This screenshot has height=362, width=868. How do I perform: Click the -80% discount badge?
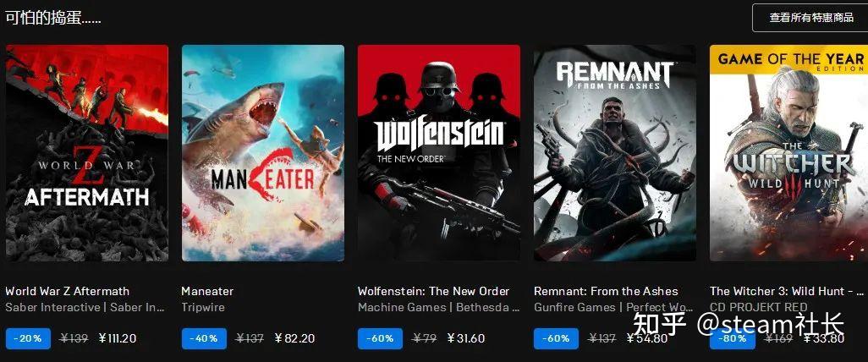(732, 339)
